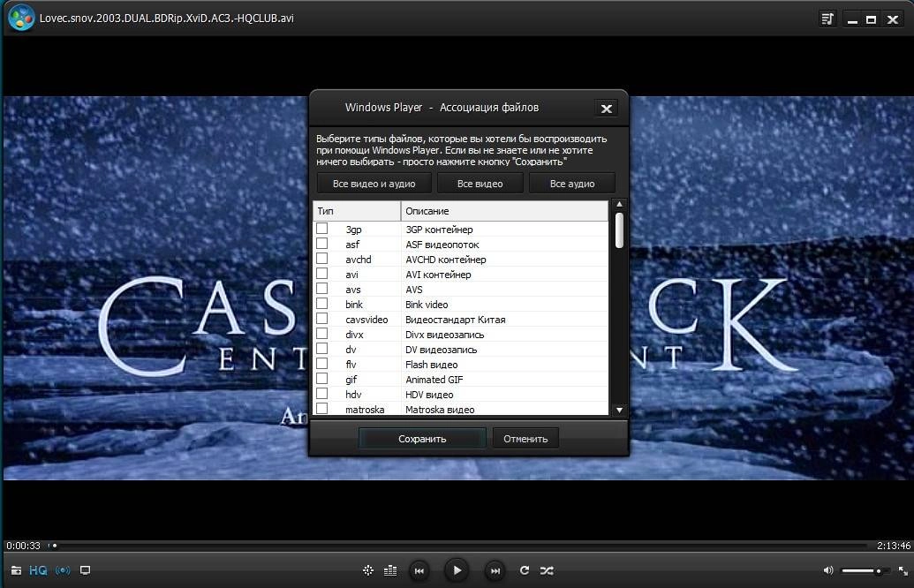Toggle repeat playback
This screenshot has width=914, height=588.
point(524,570)
